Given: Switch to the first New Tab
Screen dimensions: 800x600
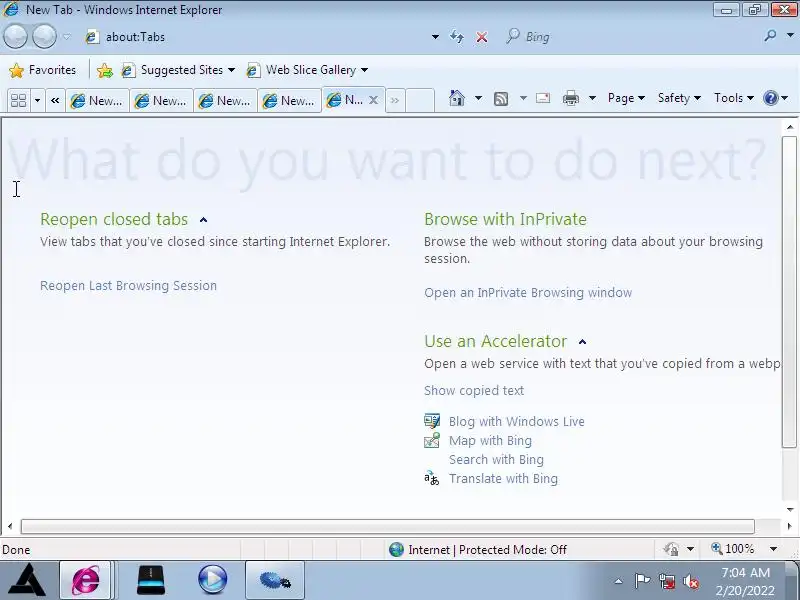Looking at the screenshot, I should click(97, 101).
